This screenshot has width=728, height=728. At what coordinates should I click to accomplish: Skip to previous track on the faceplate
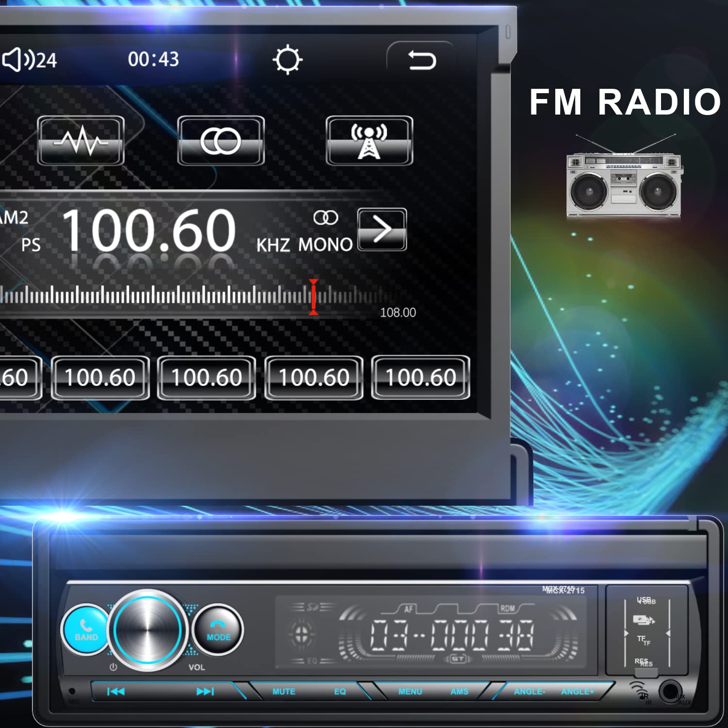pyautogui.click(x=116, y=692)
